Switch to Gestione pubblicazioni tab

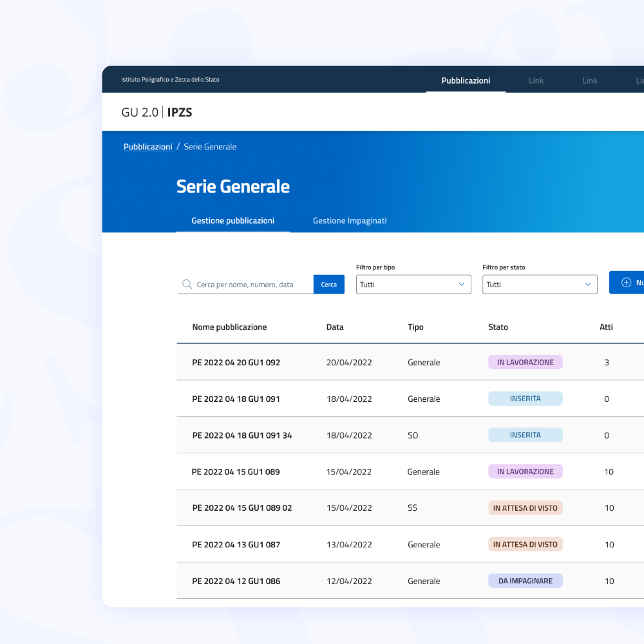(233, 220)
